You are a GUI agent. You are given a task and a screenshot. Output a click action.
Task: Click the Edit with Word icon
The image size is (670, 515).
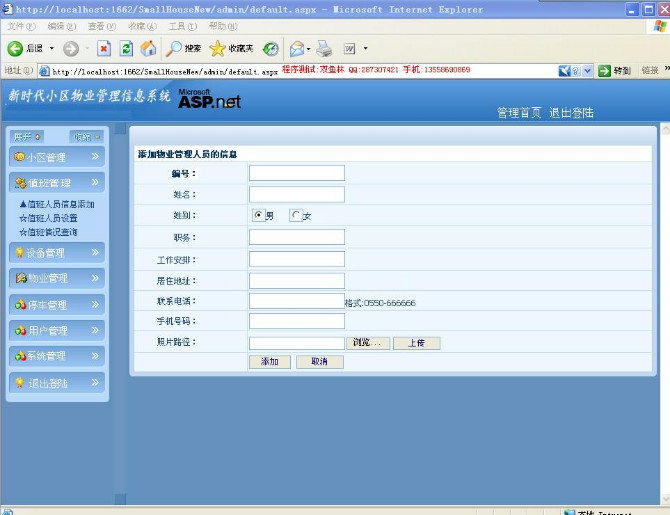pyautogui.click(x=350, y=49)
